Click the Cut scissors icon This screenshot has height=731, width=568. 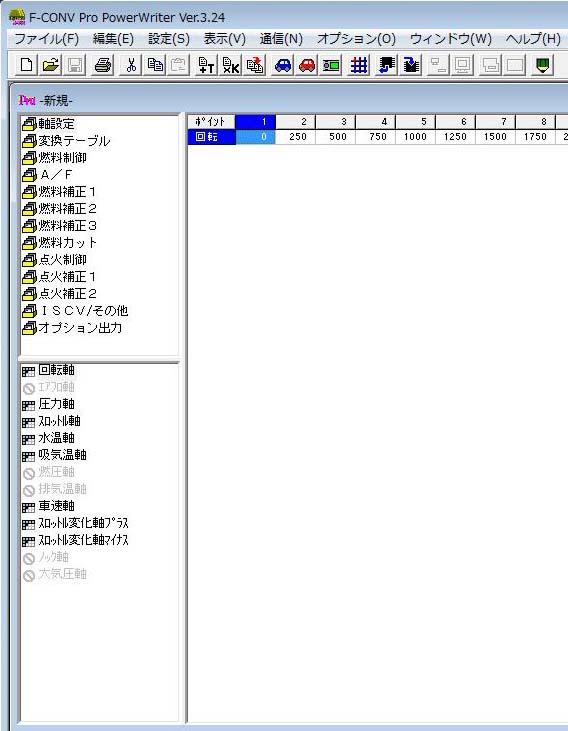131,65
